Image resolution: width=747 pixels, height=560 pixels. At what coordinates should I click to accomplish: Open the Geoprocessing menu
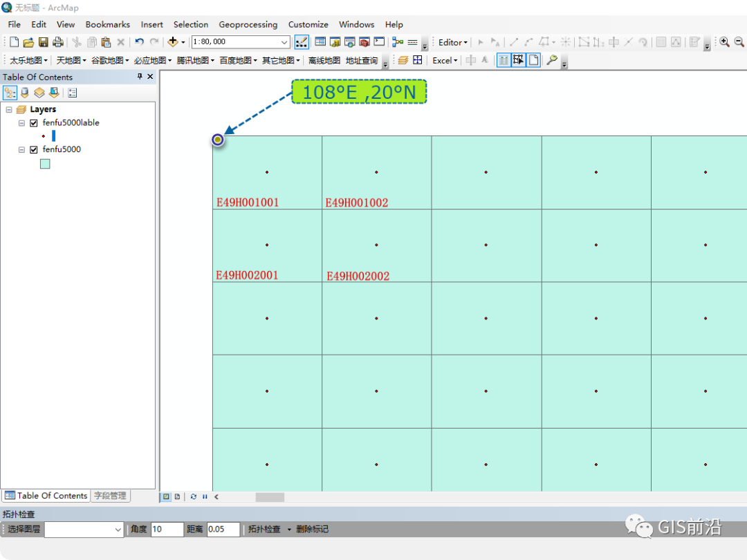pos(248,24)
